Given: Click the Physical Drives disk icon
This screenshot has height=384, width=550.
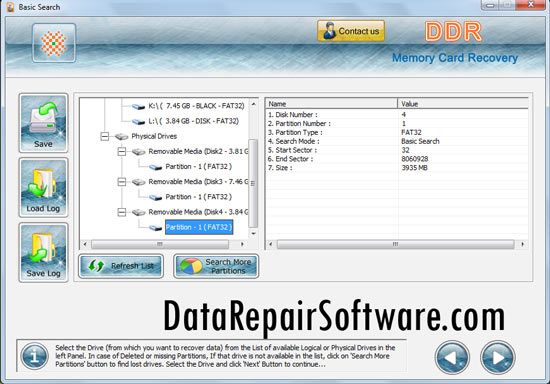Looking at the screenshot, I should coord(121,136).
